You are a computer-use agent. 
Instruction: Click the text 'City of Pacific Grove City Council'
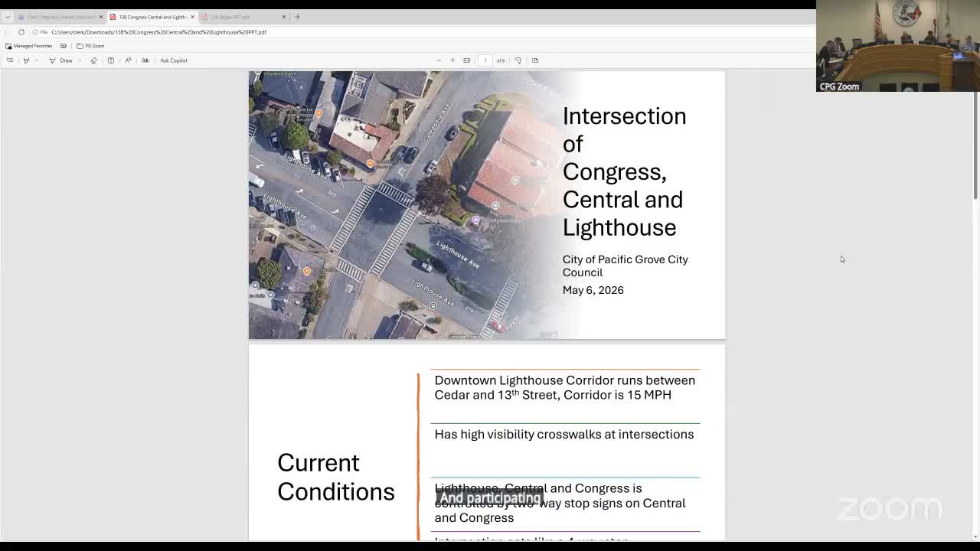[626, 266]
